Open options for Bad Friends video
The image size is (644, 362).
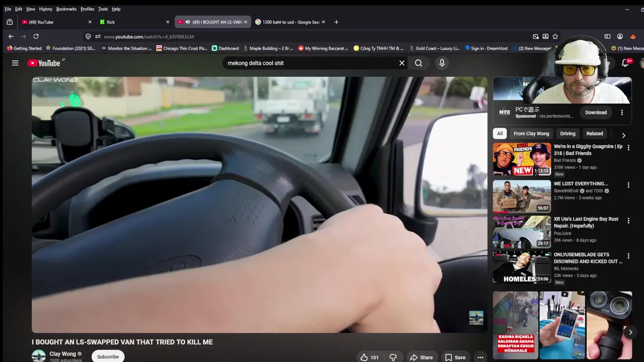click(628, 148)
